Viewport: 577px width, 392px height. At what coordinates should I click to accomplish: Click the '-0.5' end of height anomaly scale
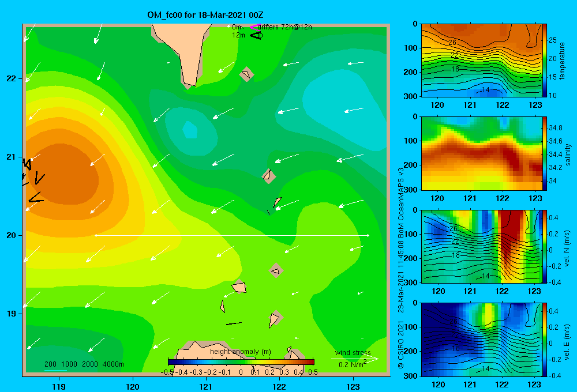point(167,372)
